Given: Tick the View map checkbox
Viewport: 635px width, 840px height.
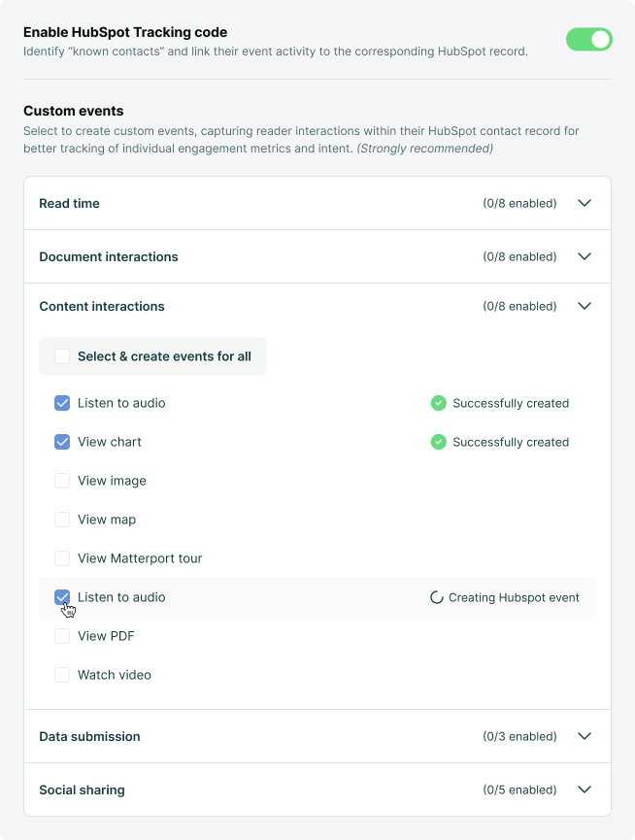Looking at the screenshot, I should tap(62, 520).
